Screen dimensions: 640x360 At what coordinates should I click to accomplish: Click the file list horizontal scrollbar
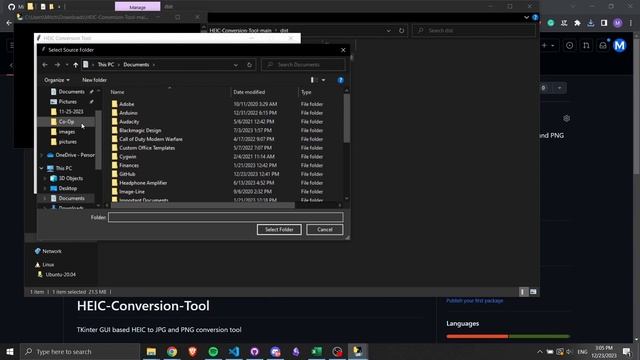202,205
